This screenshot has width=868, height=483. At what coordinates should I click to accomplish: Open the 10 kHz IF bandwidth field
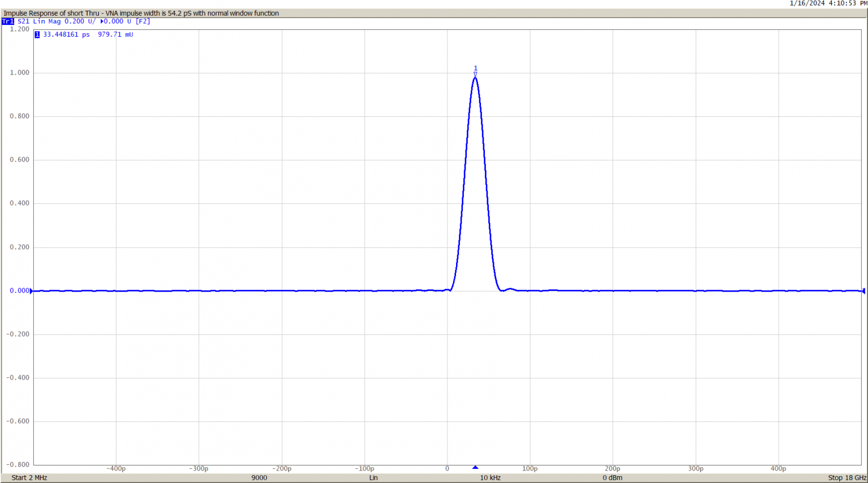pos(489,477)
